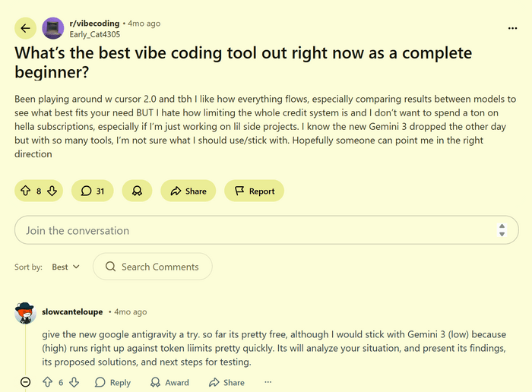Click the back arrow button
The width and height of the screenshot is (532, 392).
(x=26, y=29)
